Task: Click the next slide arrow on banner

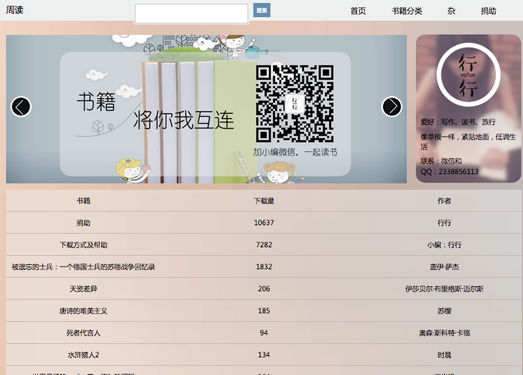Action: point(392,107)
